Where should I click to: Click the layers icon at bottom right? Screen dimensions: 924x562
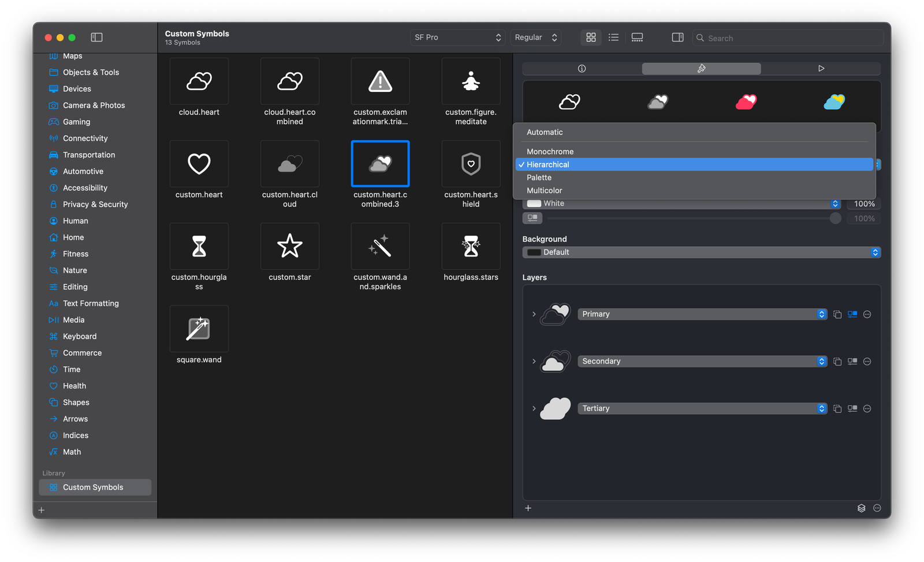pyautogui.click(x=861, y=508)
